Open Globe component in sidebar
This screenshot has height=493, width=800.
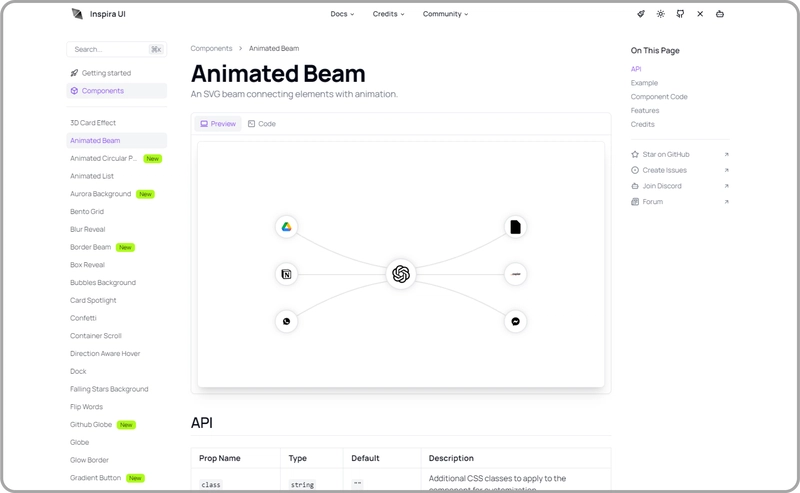click(x=79, y=442)
